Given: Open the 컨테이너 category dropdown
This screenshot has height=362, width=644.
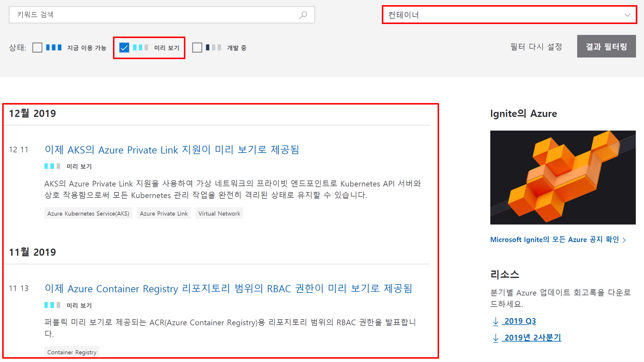Looking at the screenshot, I should [509, 15].
